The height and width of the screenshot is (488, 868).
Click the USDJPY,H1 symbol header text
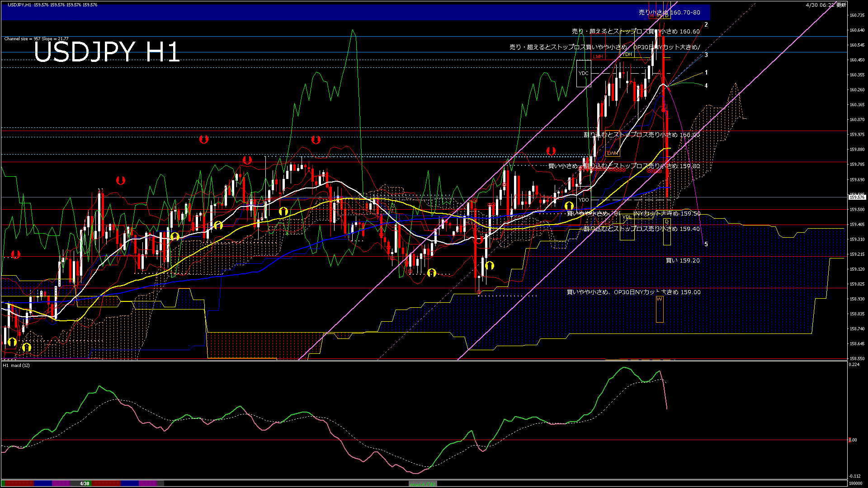click(x=19, y=5)
